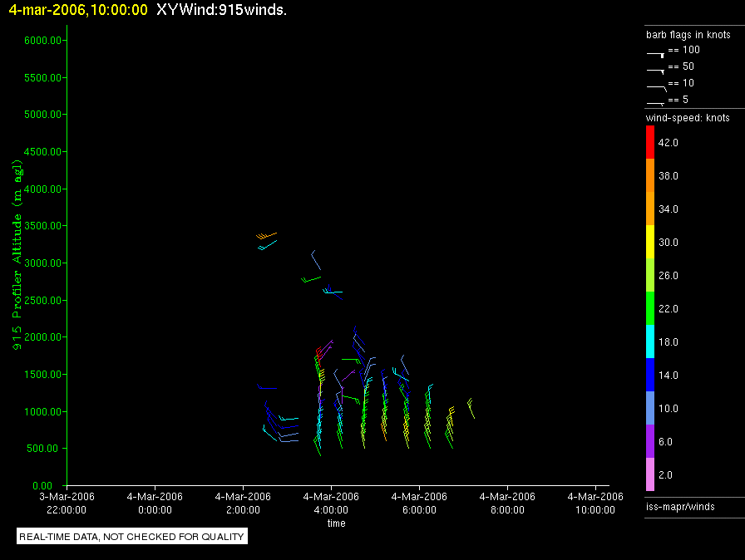
Task: Click the XYWind:915winds title label
Action: tap(221, 10)
